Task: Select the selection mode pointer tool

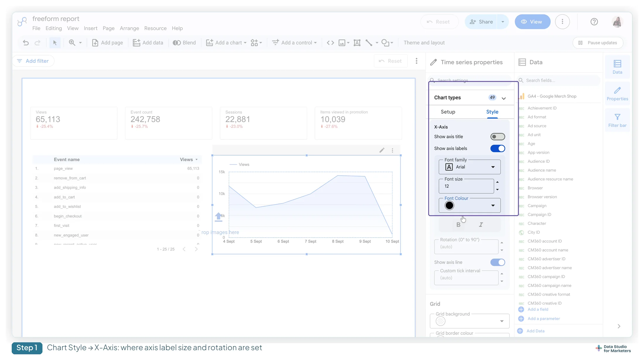Action: [55, 43]
